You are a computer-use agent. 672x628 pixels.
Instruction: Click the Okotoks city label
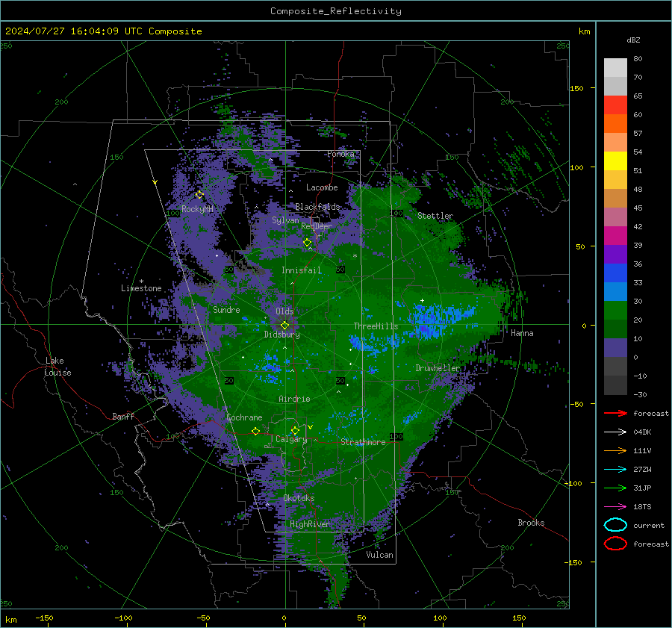click(x=299, y=498)
